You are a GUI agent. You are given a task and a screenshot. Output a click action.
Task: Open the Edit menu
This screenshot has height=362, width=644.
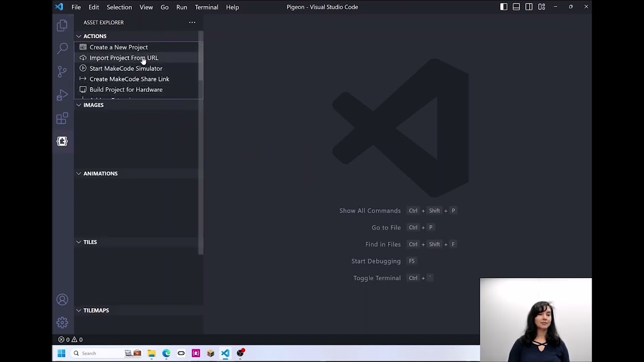(94, 7)
